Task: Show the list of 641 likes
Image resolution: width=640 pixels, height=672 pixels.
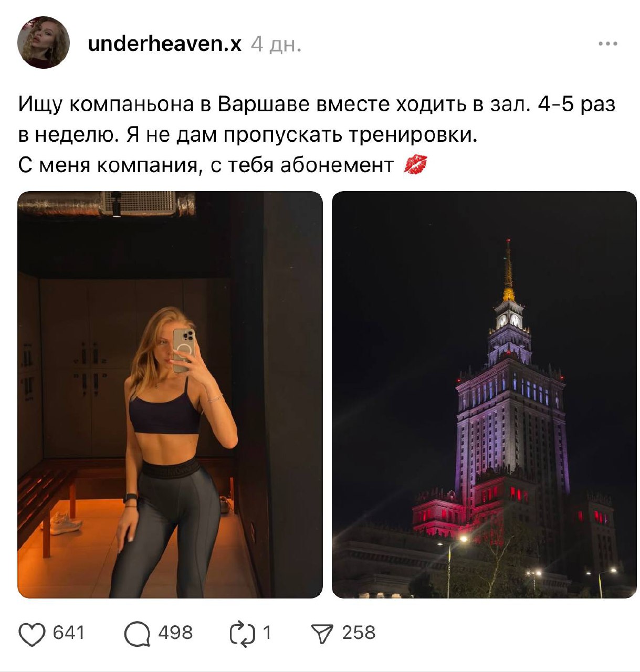Action: [x=69, y=633]
